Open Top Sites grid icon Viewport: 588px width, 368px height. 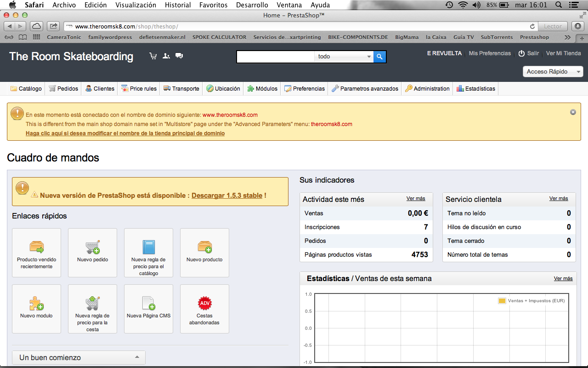pyautogui.click(x=37, y=37)
